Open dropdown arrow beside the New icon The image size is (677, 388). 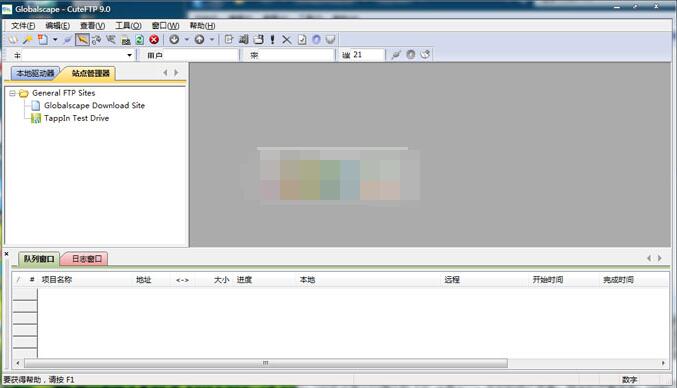coord(55,40)
